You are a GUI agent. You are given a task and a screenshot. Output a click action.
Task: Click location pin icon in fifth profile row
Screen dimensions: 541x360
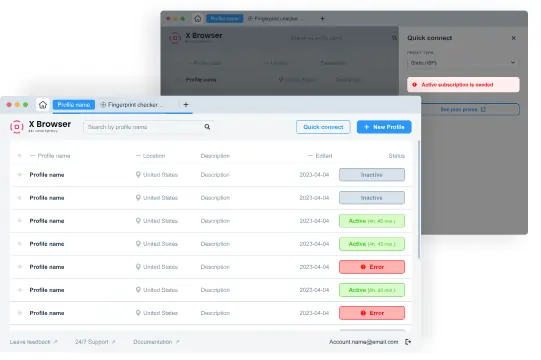(x=138, y=267)
